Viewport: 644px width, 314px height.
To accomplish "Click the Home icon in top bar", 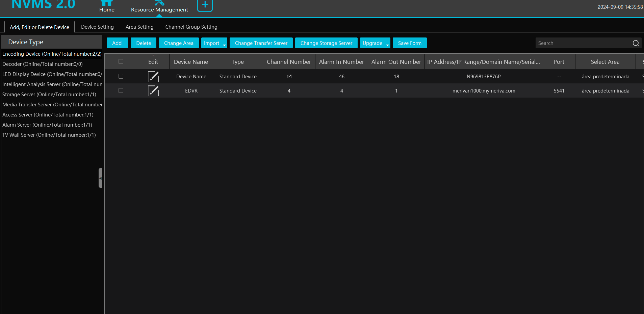I will click(x=106, y=3).
